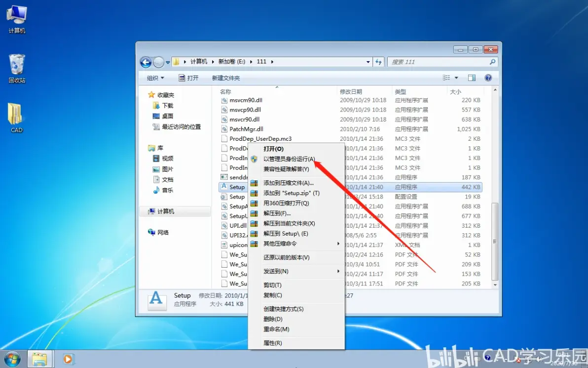Expand 其他压缩命令 submenu
This screenshot has width=588, height=368.
click(x=296, y=244)
